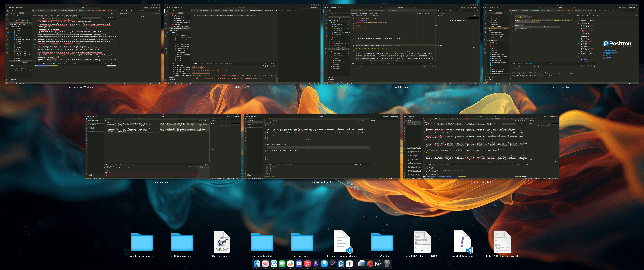Open Posit Cheat Sheets link in golden-gorilla
The height and width of the screenshot is (270, 644).
tap(608, 56)
